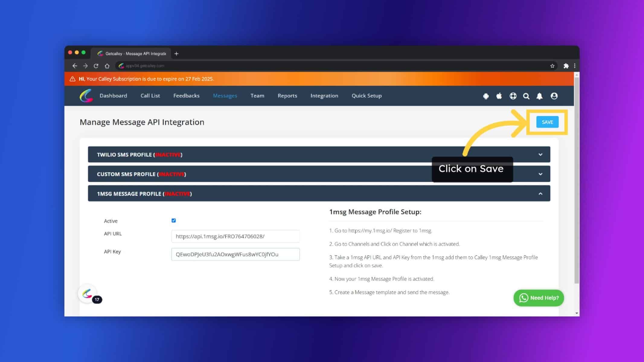644x362 pixels.
Task: Open the Messages menu
Action: [x=225, y=96]
